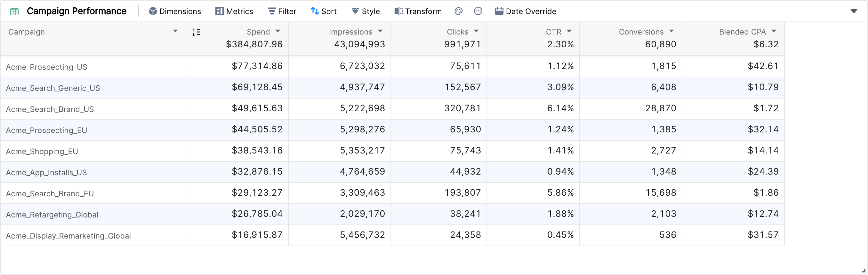
Task: Open the color palette icon
Action: pos(458,12)
